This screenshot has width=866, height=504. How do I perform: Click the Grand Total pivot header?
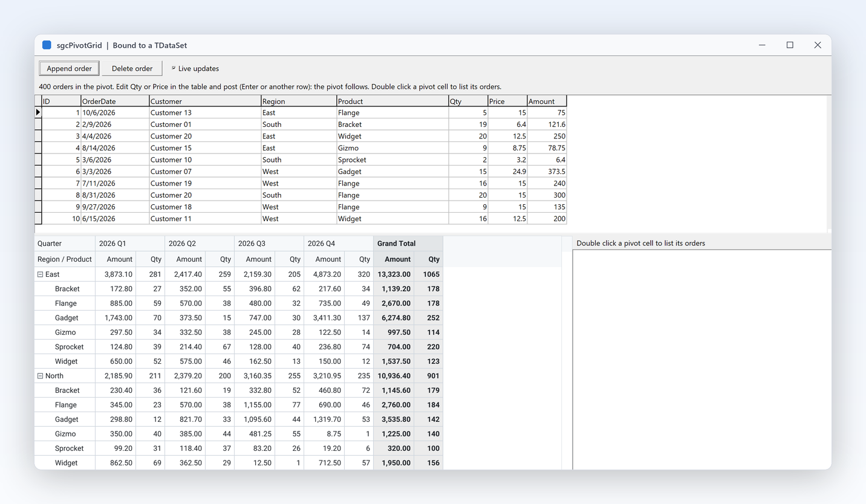pyautogui.click(x=408, y=244)
